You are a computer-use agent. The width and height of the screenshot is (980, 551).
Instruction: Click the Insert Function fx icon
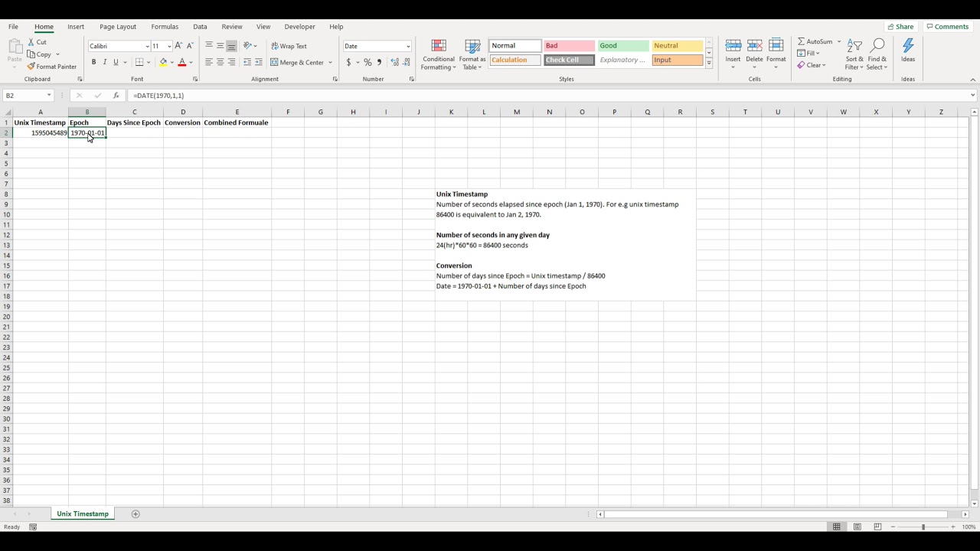click(116, 96)
